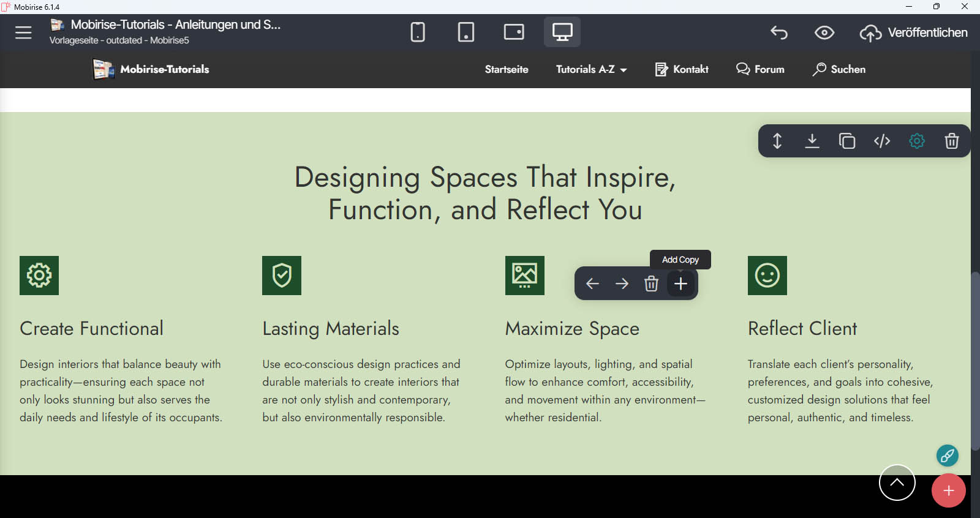Delete block with trash icon

point(951,141)
